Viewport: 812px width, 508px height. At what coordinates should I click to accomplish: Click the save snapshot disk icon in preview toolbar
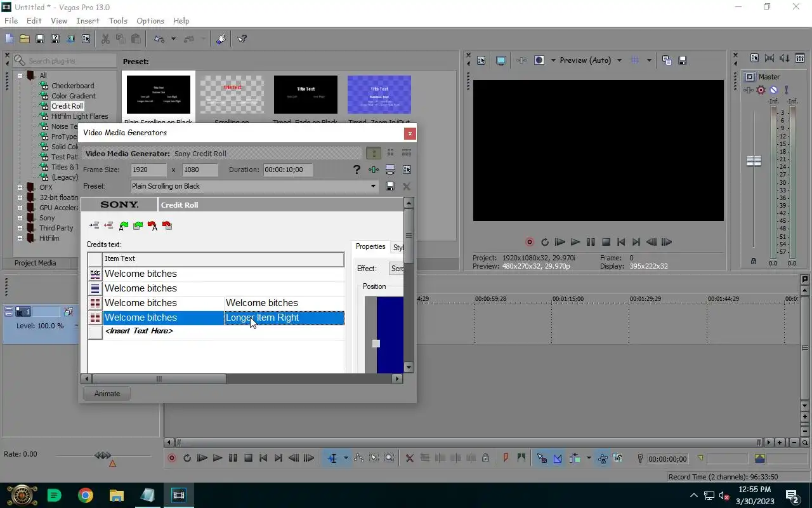pyautogui.click(x=683, y=60)
